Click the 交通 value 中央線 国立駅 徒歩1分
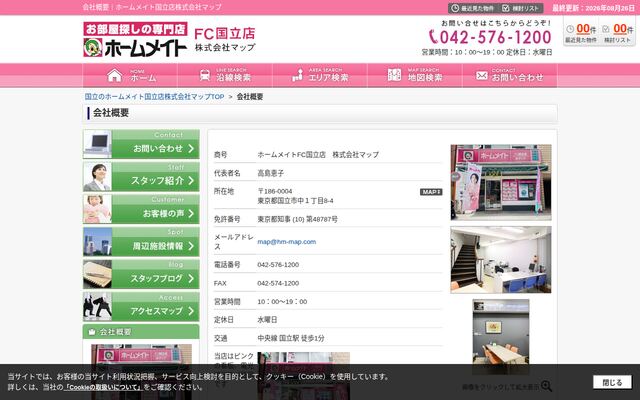This screenshot has height=400, width=640. pos(291,338)
